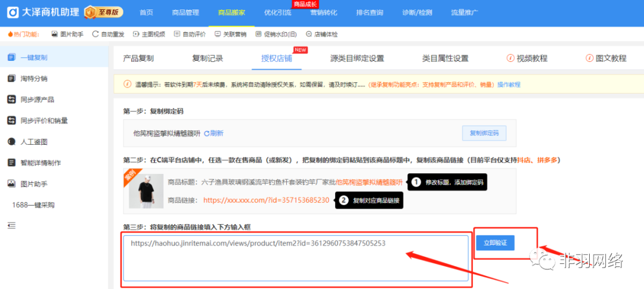644x289 pixels.
Task: Click the 大泽商机助理 logo icon
Action: click(11, 12)
